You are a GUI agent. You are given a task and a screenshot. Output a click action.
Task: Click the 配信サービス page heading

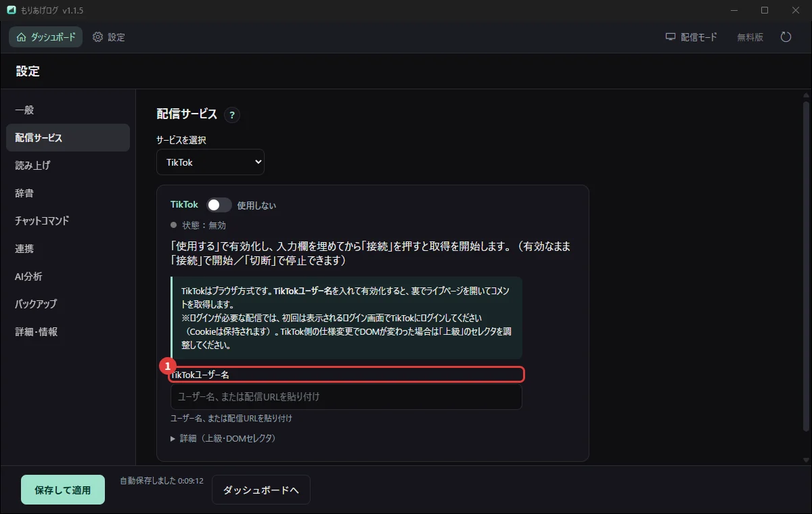click(187, 114)
